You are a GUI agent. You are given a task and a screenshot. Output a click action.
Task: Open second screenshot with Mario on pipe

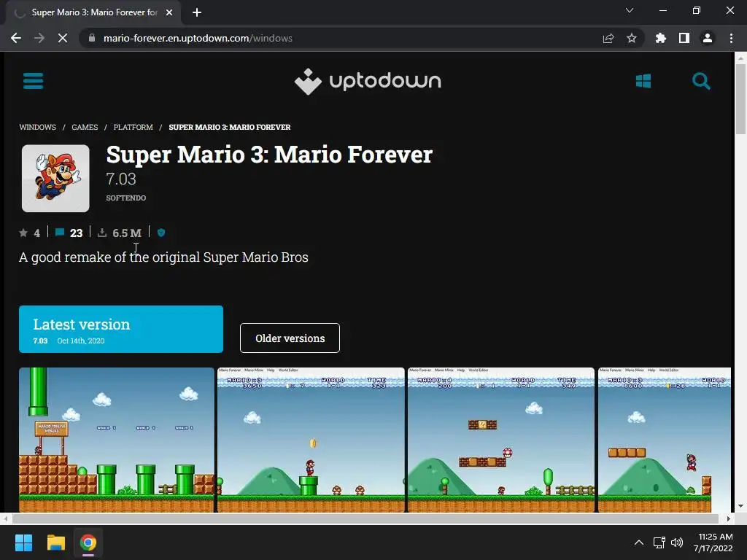coord(311,440)
